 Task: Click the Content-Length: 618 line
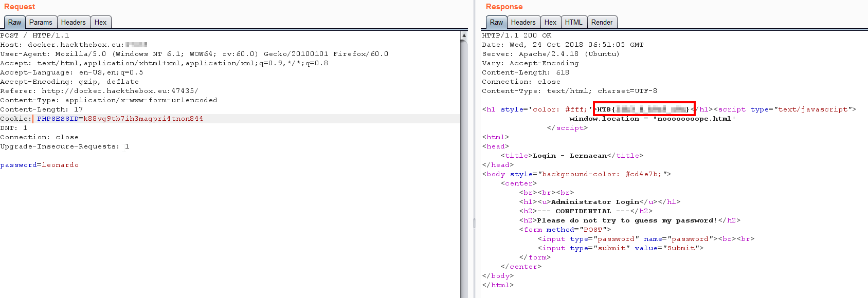click(526, 72)
